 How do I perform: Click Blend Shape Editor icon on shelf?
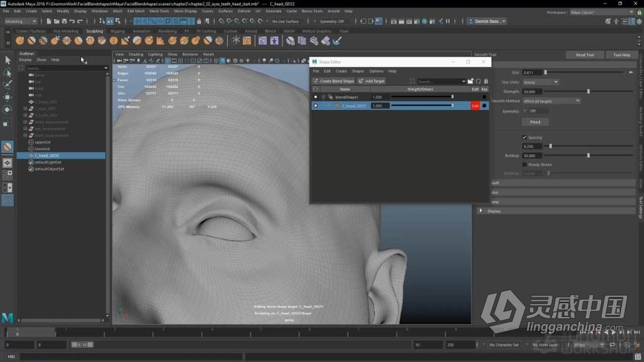[262, 41]
